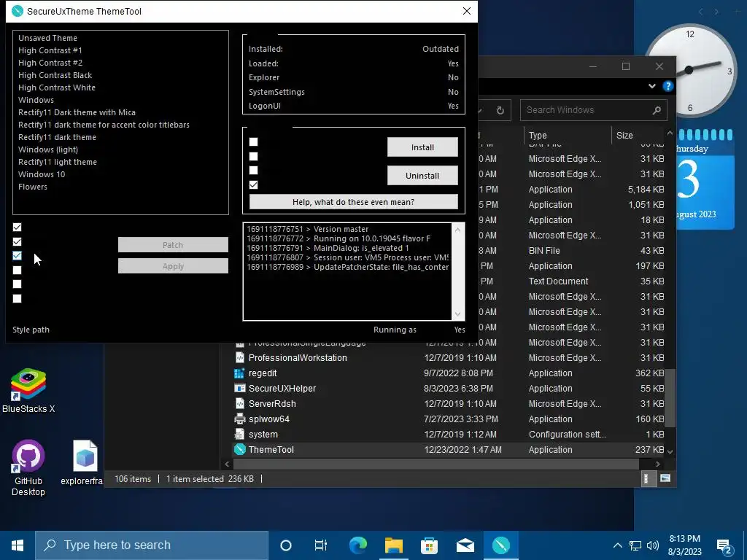Open the Mail app on the taskbar
Screen dimensions: 747x560
(465, 545)
